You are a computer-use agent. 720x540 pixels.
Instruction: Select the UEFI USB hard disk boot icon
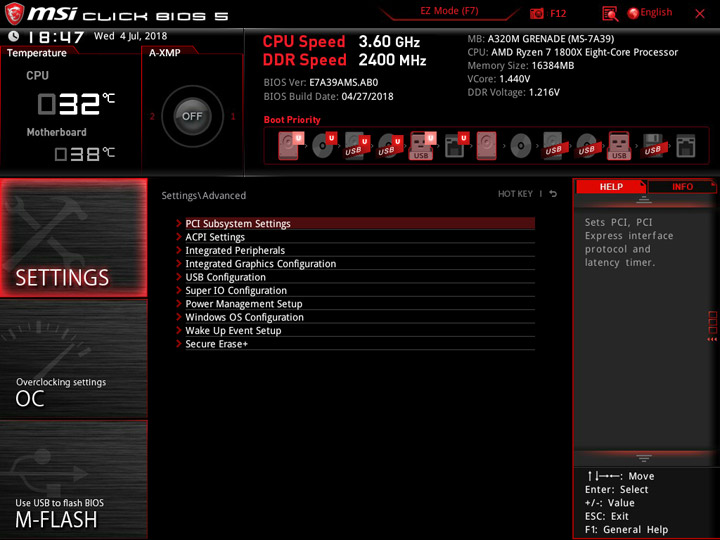pyautogui.click(x=357, y=146)
